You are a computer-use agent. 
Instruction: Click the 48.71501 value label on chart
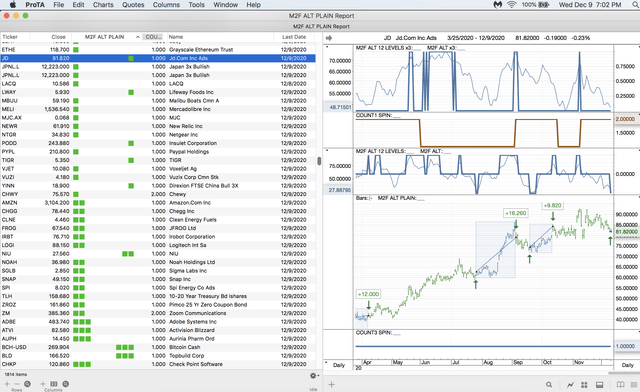coord(340,107)
